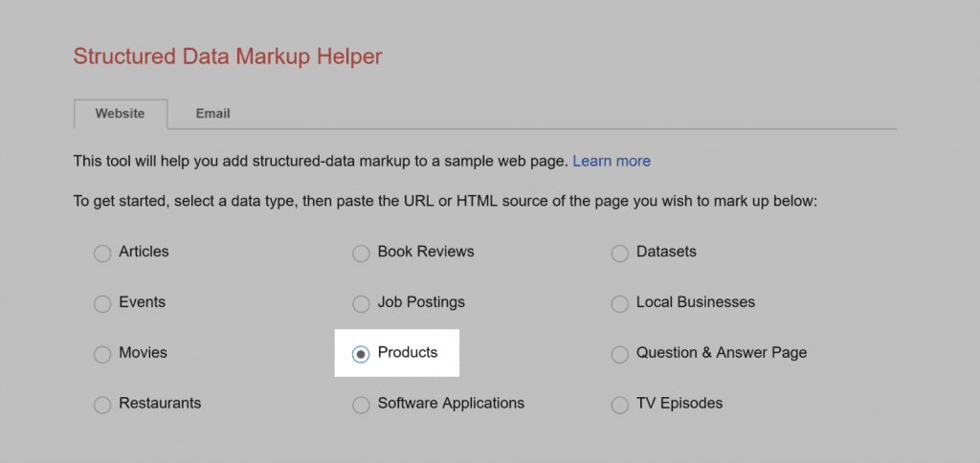Click the 'Products' label text
The image size is (980, 463).
[x=408, y=353]
